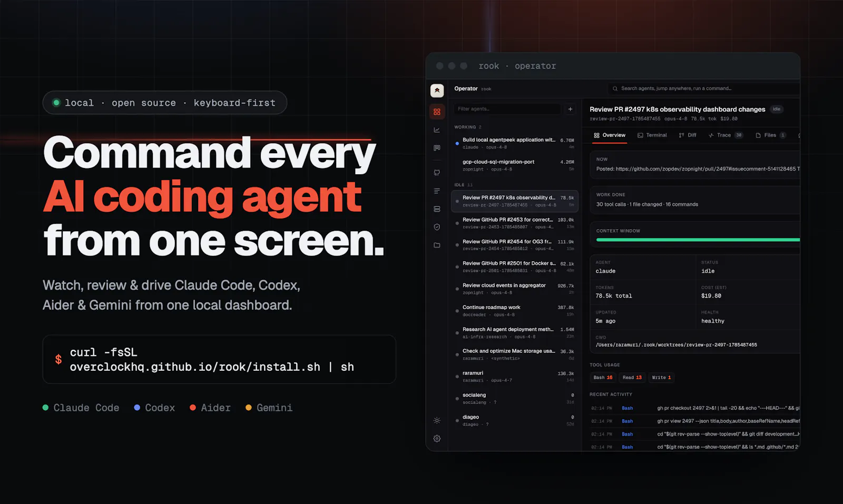Click the rook logo icon in the sidebar
Screen dimensions: 843x504
point(437,91)
